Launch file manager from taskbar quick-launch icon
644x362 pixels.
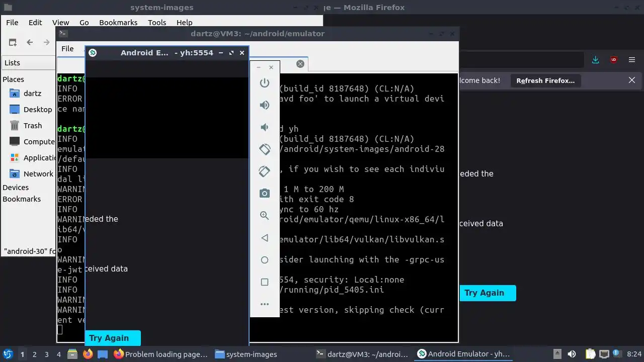pyautogui.click(x=72, y=354)
